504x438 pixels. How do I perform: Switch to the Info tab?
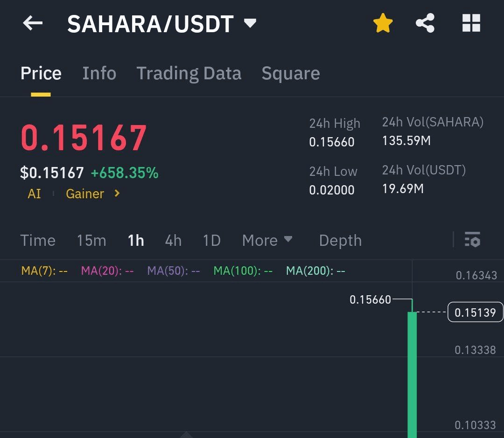99,73
